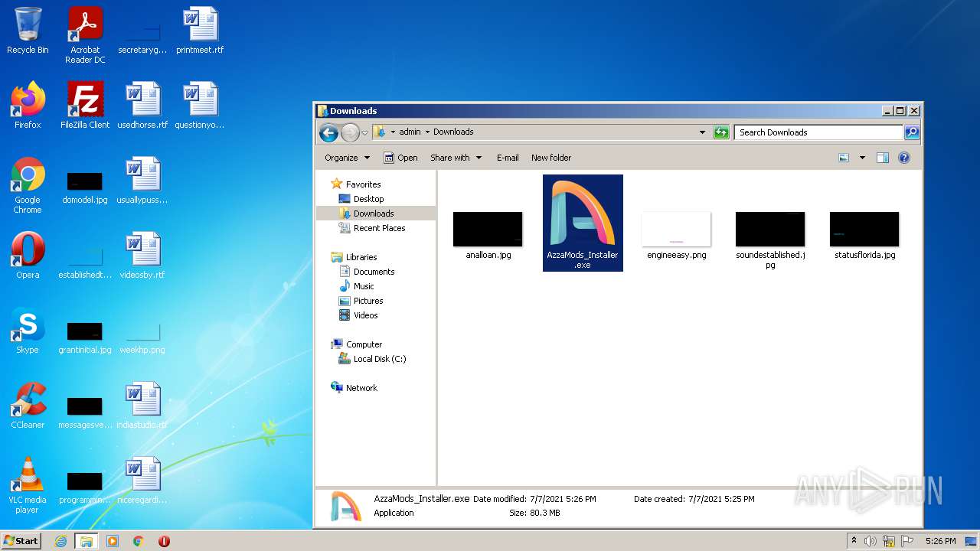The width and height of the screenshot is (980, 551).
Task: Select videosby.rtf desktop file
Action: (x=142, y=255)
